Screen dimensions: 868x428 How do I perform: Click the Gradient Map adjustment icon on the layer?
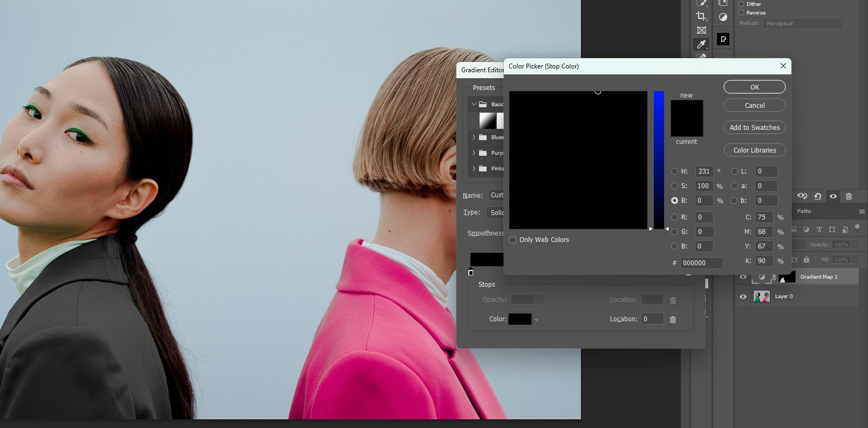click(x=762, y=277)
